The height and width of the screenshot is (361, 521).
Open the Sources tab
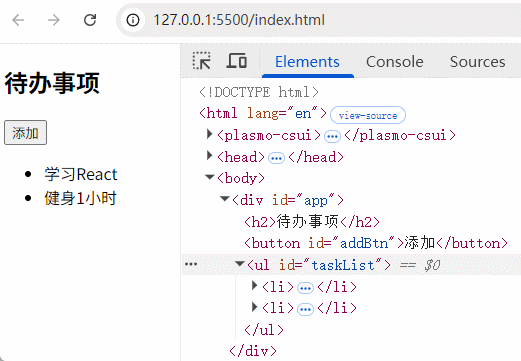pyautogui.click(x=477, y=62)
